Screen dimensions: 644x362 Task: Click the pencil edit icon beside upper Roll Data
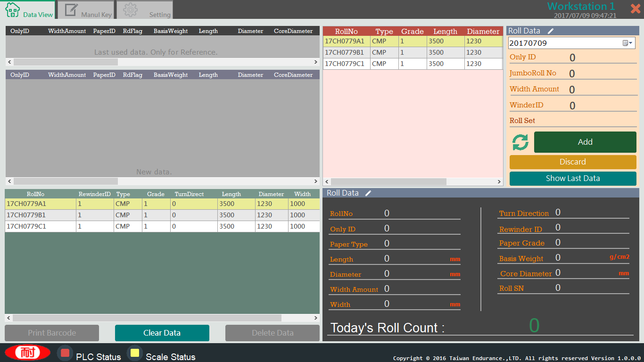click(x=551, y=31)
